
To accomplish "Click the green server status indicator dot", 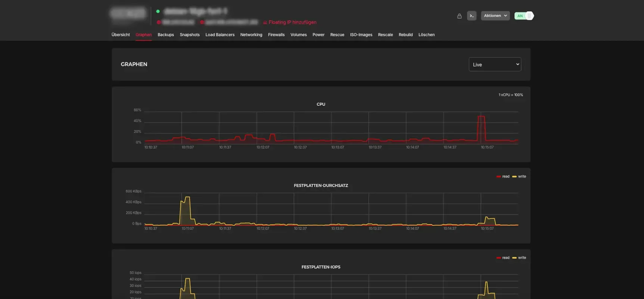I will tap(158, 11).
